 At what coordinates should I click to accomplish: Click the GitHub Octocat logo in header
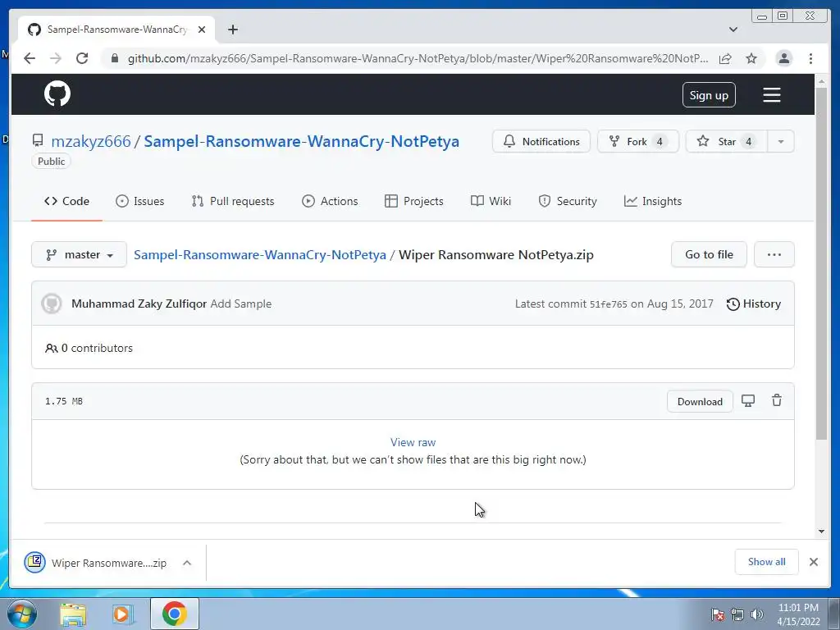(x=57, y=94)
